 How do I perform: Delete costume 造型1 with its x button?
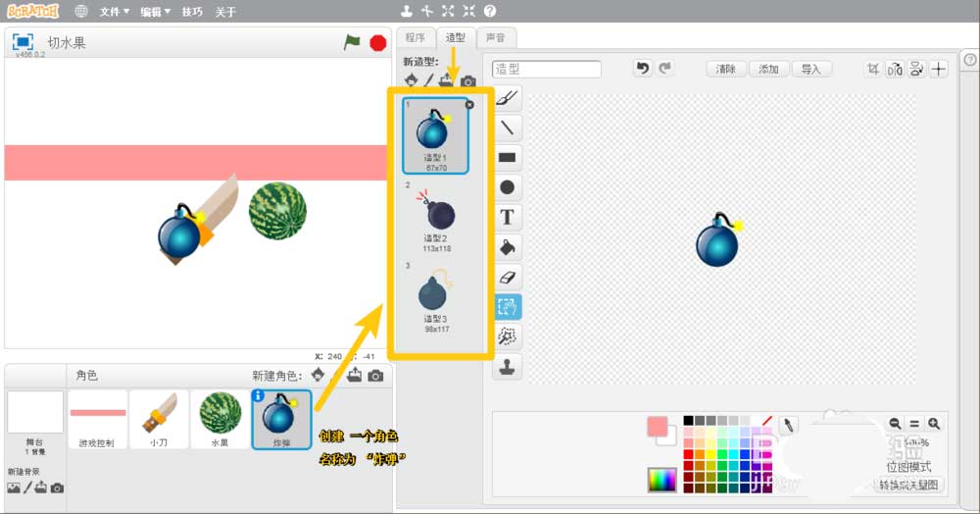(469, 104)
